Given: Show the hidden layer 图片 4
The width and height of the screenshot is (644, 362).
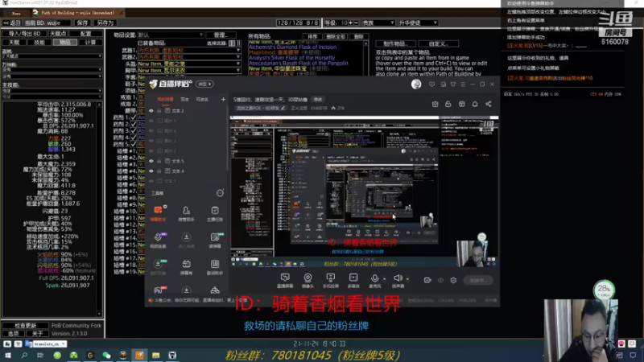Looking at the screenshot, I should 151,131.
